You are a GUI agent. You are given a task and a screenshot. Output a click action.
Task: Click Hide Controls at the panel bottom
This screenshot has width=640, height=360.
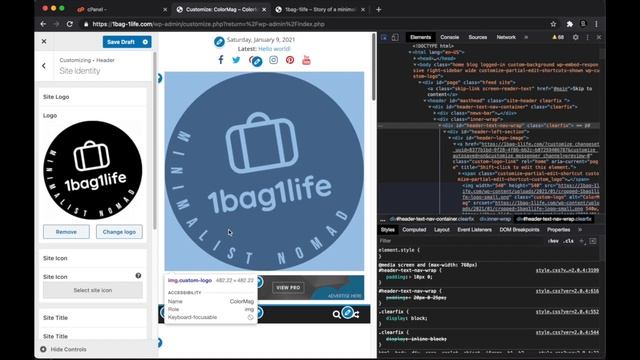pos(64,349)
